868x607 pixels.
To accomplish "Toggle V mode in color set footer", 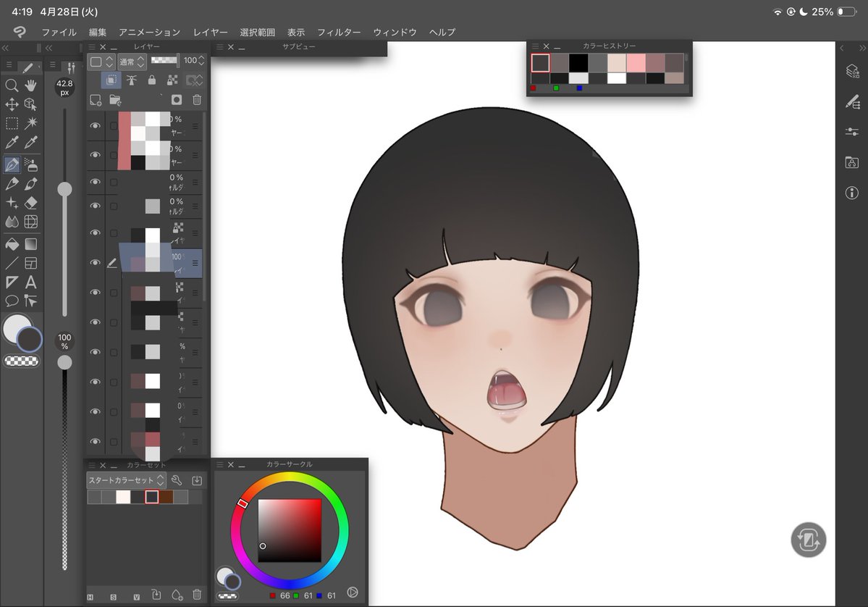I will pyautogui.click(x=137, y=597).
